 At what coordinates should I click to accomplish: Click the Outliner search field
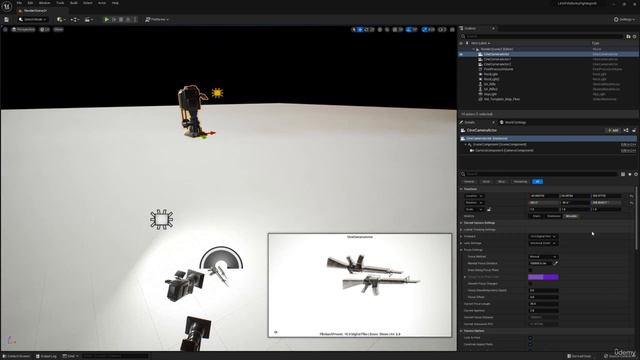click(542, 36)
